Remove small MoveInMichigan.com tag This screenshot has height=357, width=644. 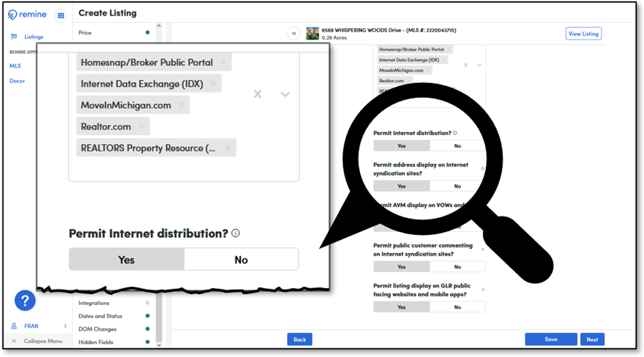click(x=429, y=70)
